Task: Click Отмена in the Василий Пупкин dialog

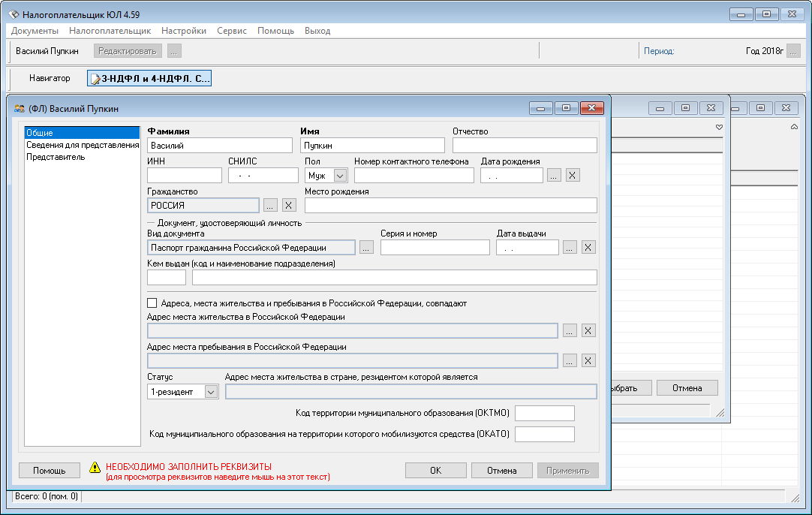Action: coord(502,471)
